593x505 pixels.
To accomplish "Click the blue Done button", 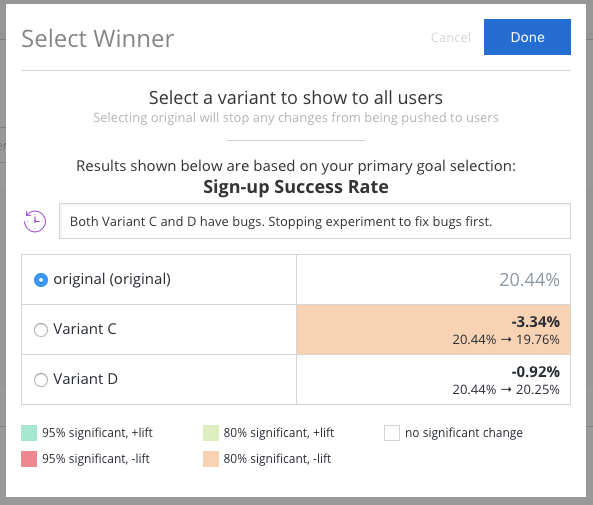I will tap(527, 37).
